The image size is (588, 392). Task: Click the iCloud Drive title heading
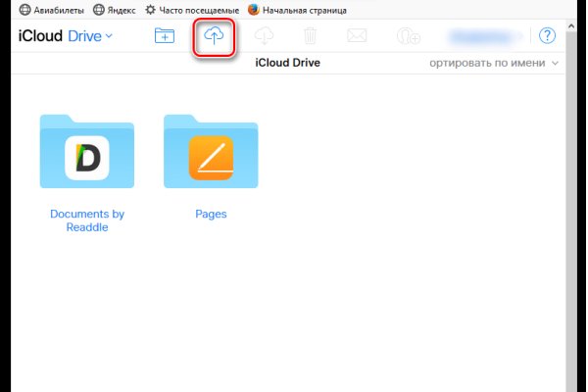[287, 63]
